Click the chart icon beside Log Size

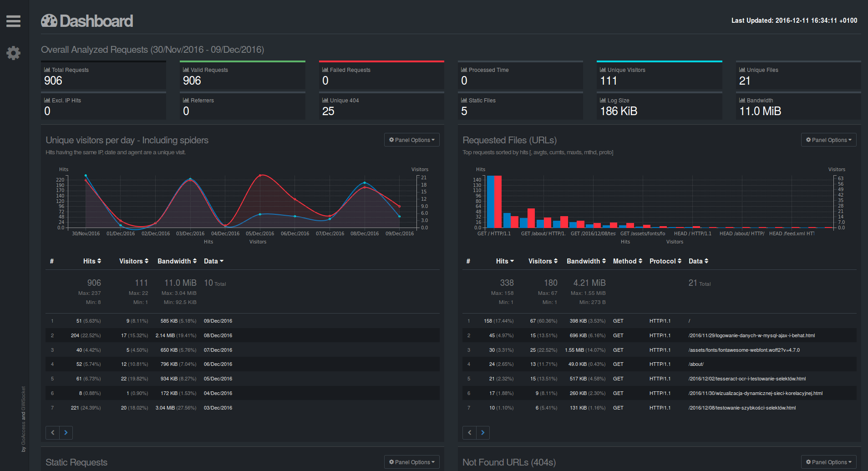603,100
